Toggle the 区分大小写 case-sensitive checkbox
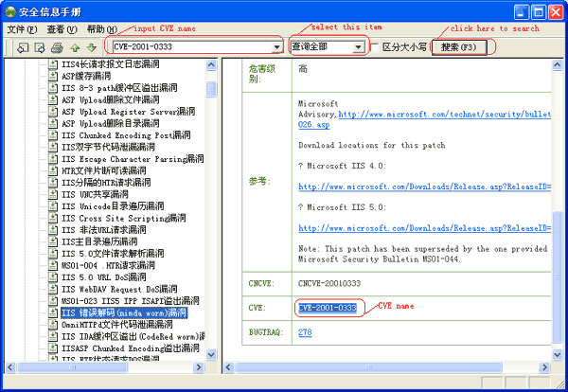This screenshot has height=392, width=568. point(376,46)
